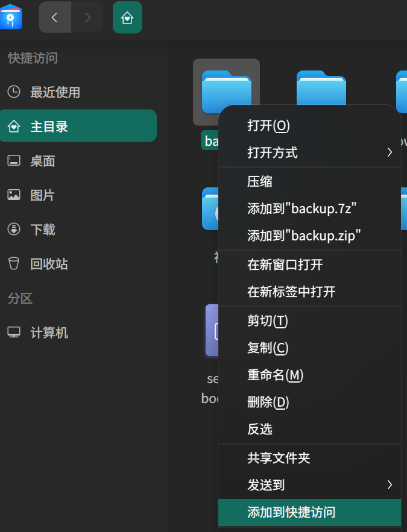The width and height of the screenshot is (407, 532).
Task: Expand the 打开方式 submenu arrow
Action: click(390, 152)
